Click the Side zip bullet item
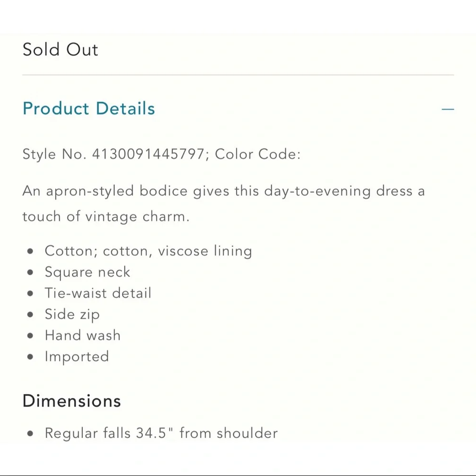The width and height of the screenshot is (476, 476). click(x=72, y=314)
